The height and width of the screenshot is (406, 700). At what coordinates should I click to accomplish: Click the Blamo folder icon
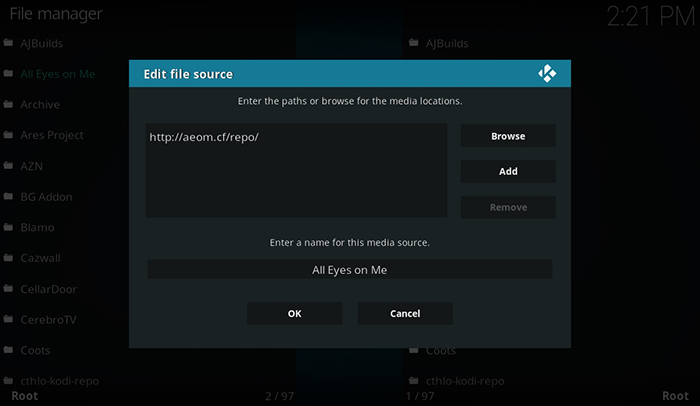click(8, 227)
